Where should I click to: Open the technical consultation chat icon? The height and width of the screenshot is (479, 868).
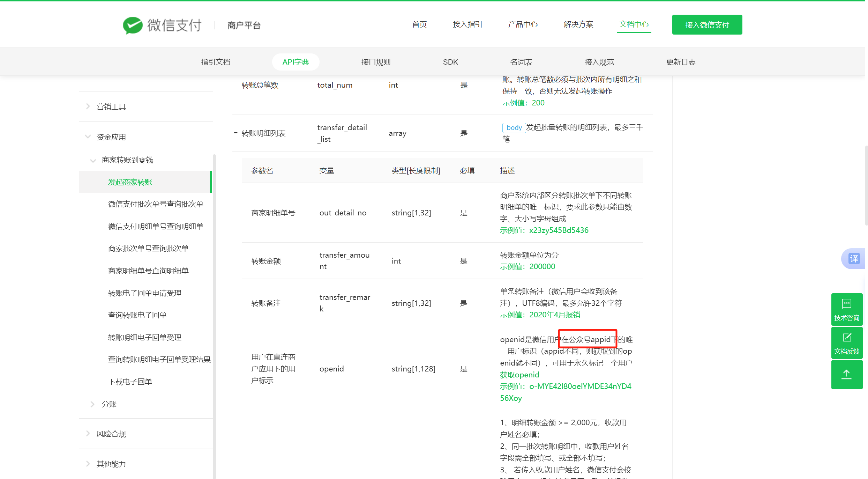pyautogui.click(x=846, y=304)
